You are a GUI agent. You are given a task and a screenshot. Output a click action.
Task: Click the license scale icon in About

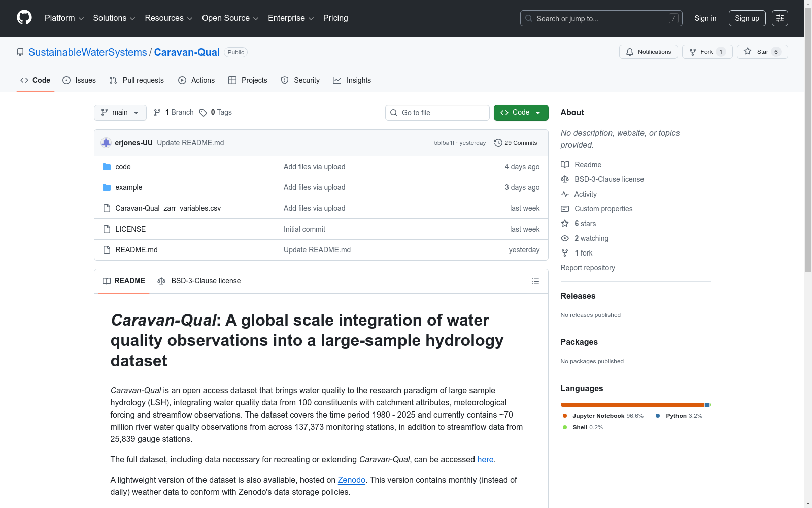tap(565, 179)
